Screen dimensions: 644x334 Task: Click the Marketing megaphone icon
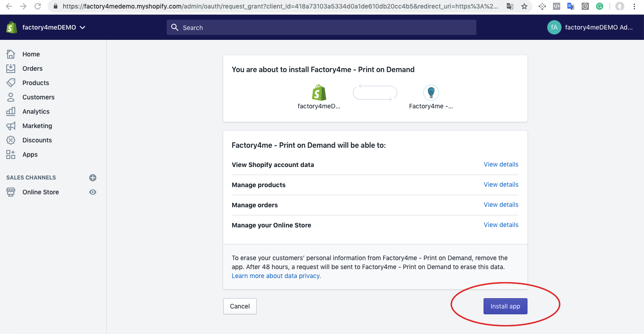[x=11, y=125]
